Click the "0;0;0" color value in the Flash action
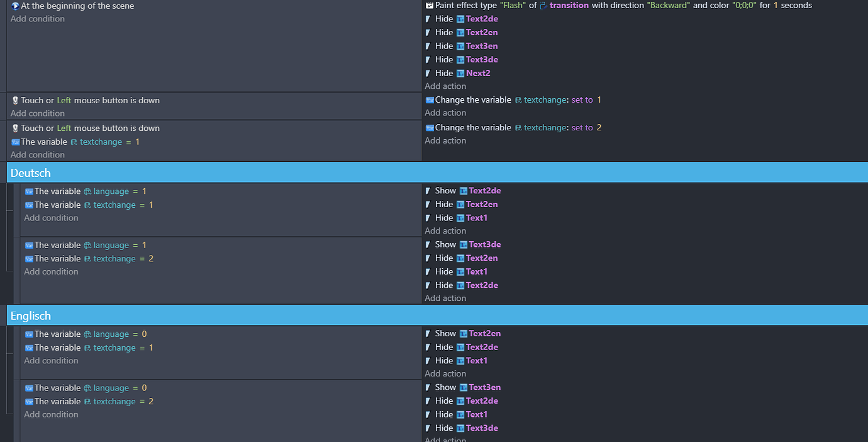Image resolution: width=868 pixels, height=442 pixels. click(744, 6)
